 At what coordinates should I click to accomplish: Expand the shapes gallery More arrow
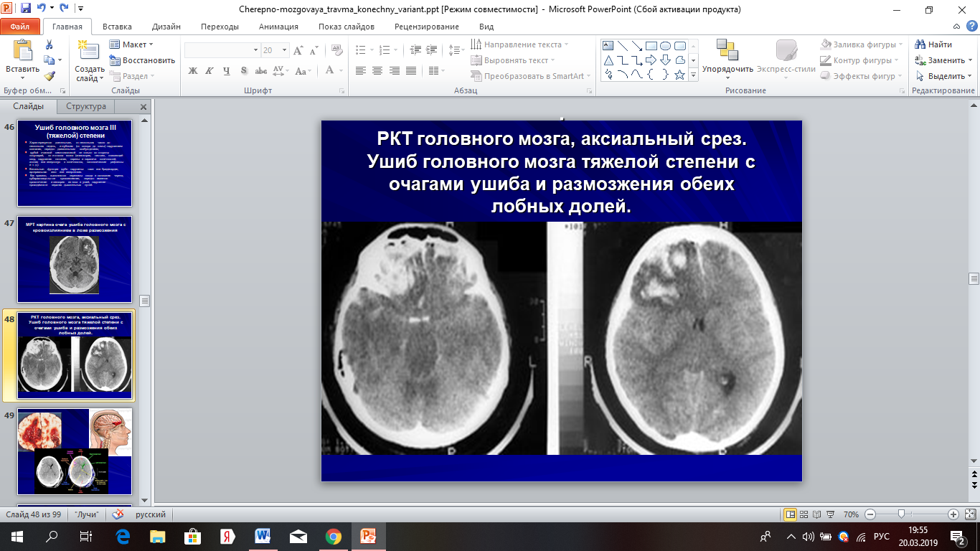click(x=694, y=75)
